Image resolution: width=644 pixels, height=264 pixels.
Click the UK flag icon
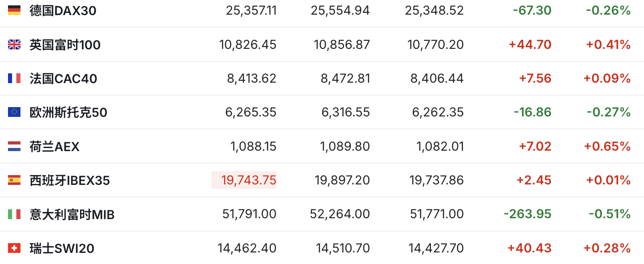[14, 44]
